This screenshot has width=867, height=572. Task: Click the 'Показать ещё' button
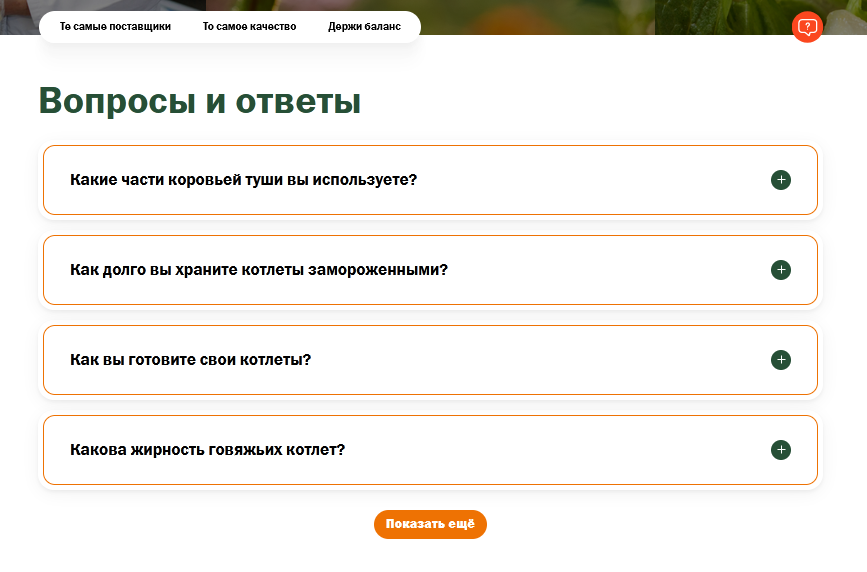tap(430, 524)
